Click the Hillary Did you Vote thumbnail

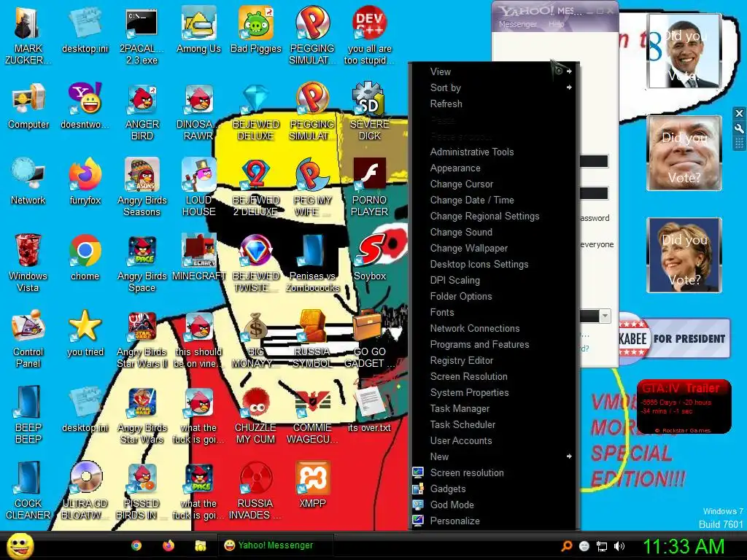(x=684, y=254)
